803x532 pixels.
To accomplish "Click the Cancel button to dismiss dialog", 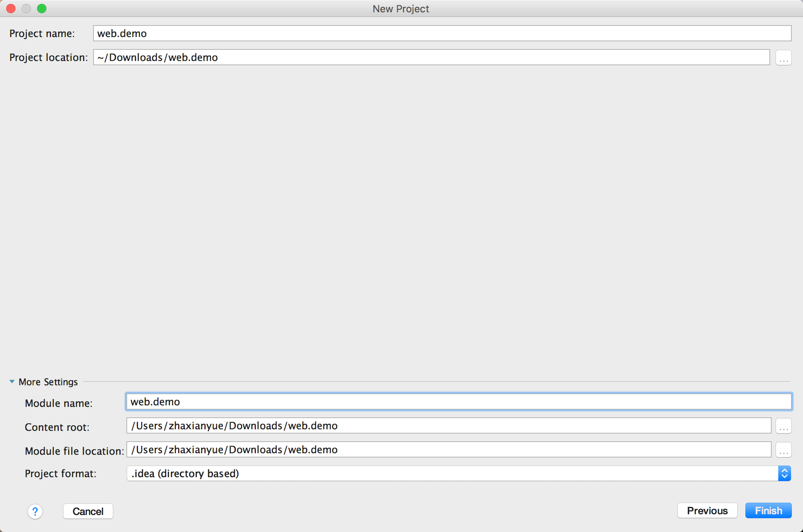I will point(88,511).
